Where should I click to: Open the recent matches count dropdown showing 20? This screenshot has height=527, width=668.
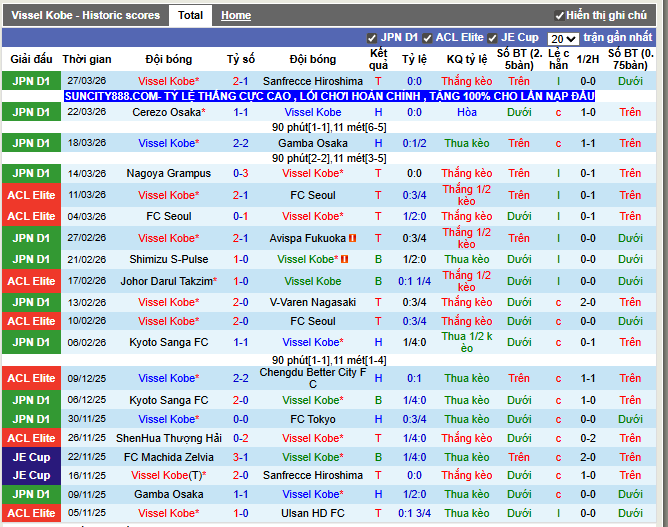(562, 38)
